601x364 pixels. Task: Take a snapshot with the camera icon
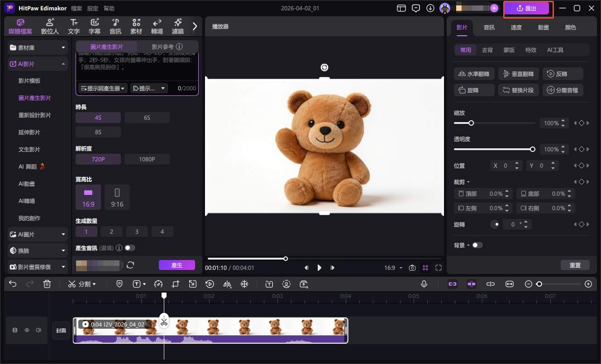412,268
